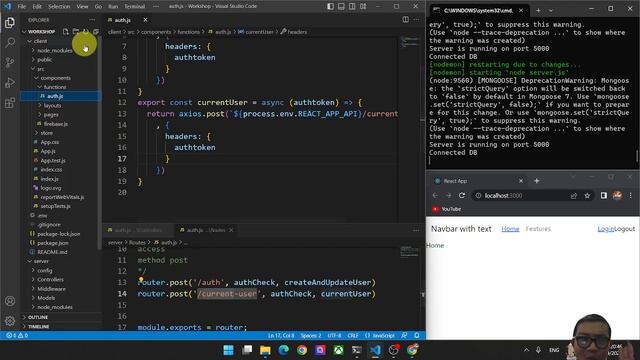Open Customize Layout icon in title bar
Screen dimensions: 640x360
[363, 6]
